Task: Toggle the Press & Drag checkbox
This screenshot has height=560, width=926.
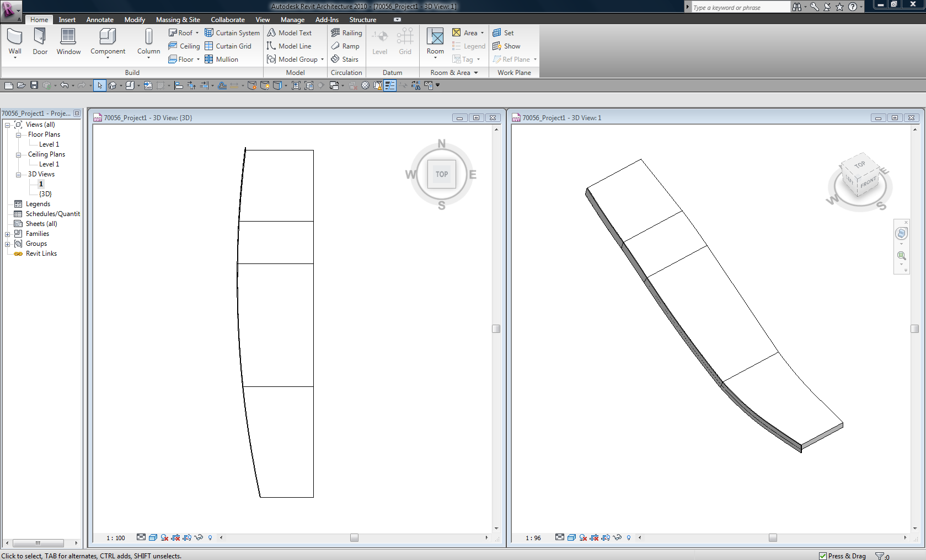Action: click(x=822, y=556)
